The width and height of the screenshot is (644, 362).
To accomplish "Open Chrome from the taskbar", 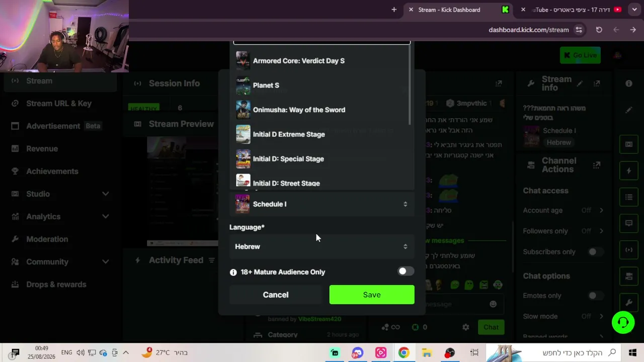I will tap(404, 353).
